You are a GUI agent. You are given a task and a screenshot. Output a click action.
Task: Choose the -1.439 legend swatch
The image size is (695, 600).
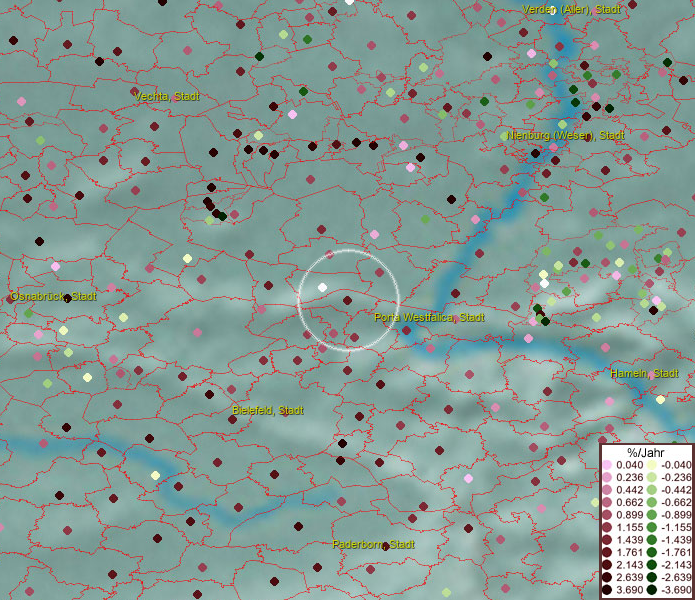652,540
